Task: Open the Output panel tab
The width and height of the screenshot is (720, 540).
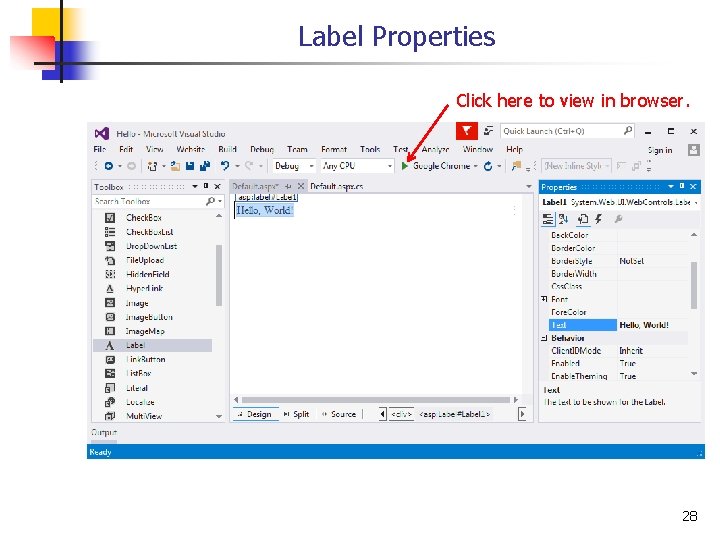Action: pos(104,433)
